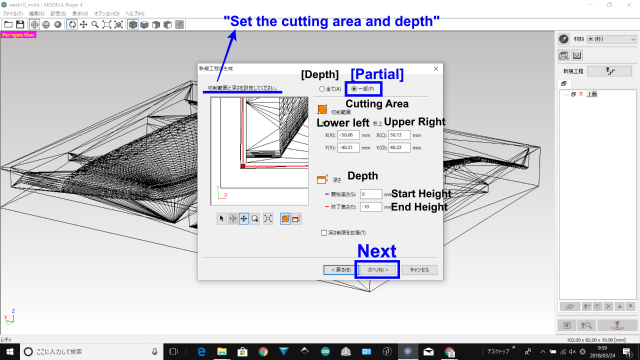The width and height of the screenshot is (640, 360).
Task: Click the upper-right Y input field 40.23
Action: point(399,147)
